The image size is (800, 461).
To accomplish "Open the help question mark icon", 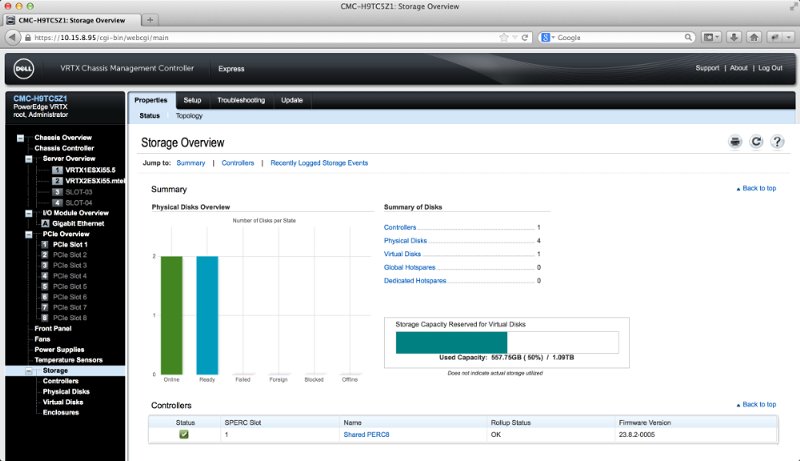I will point(777,142).
